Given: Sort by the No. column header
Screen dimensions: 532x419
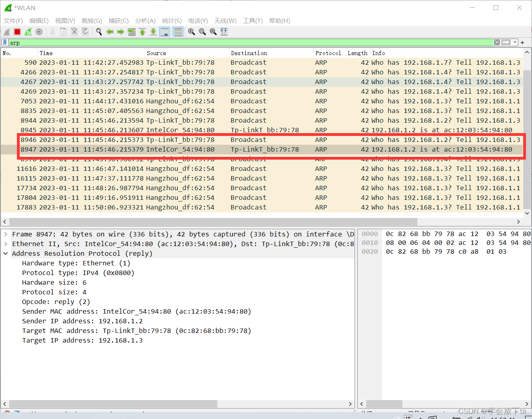Looking at the screenshot, I should coord(19,53).
